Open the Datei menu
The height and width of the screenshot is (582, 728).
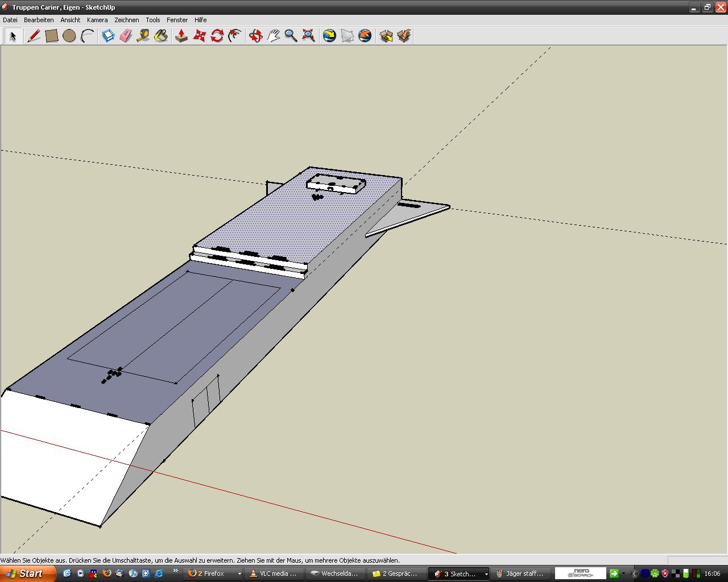(x=10, y=20)
